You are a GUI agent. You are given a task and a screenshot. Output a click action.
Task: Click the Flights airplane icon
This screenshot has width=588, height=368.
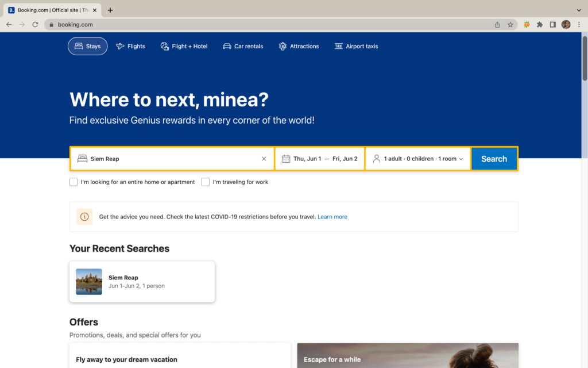[119, 46]
